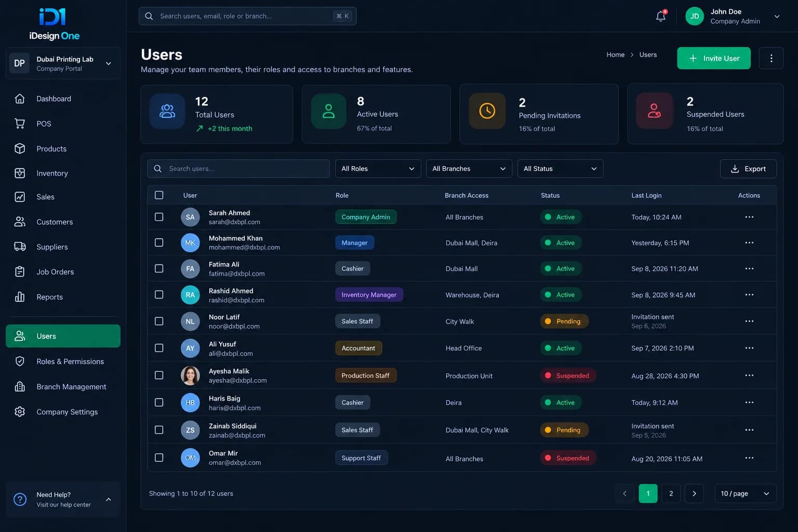Open Company Settings in the sidebar
The width and height of the screenshot is (798, 532).
pyautogui.click(x=63, y=412)
